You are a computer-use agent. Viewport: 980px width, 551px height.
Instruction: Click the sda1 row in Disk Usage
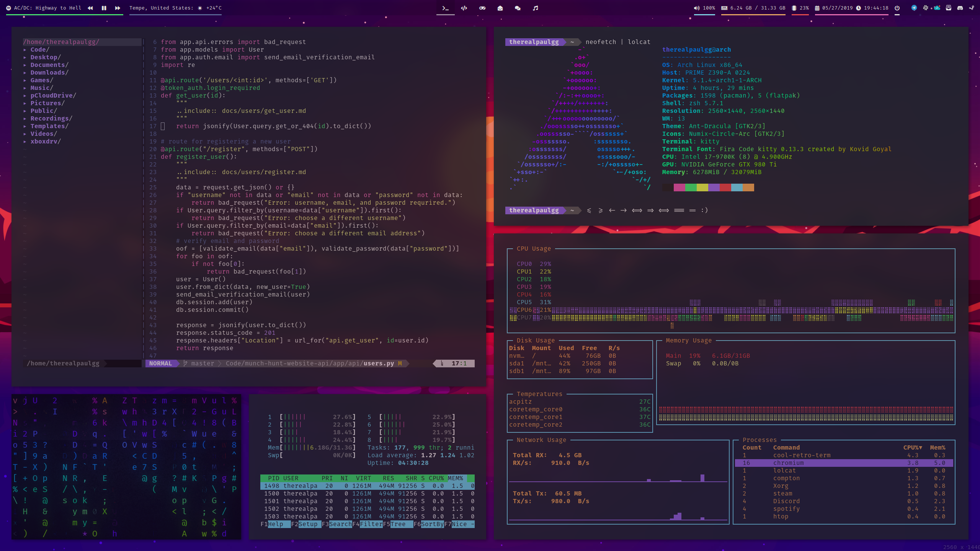(x=563, y=364)
